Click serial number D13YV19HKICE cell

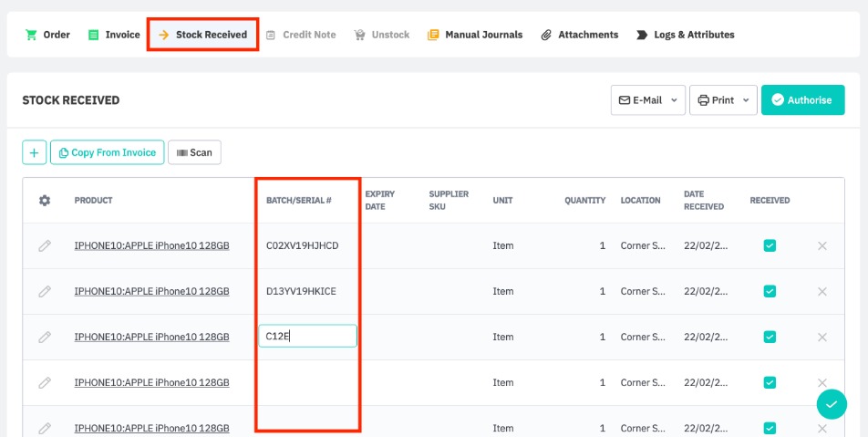tap(301, 291)
